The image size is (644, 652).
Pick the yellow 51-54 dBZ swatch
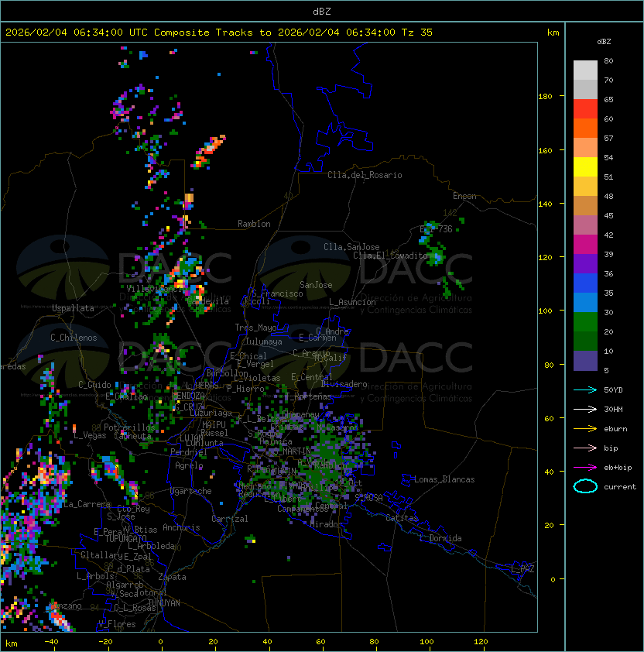(x=585, y=167)
